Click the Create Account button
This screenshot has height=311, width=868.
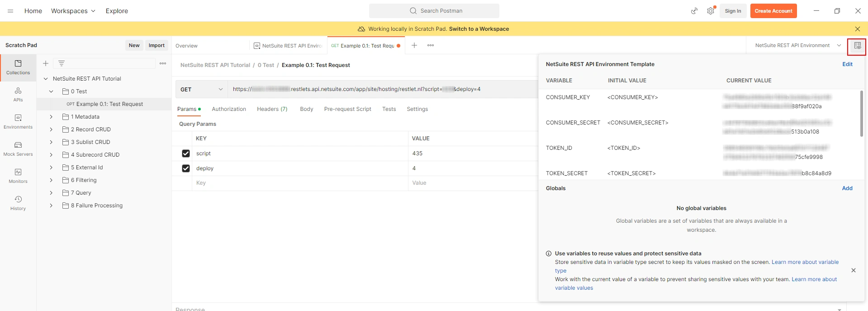pyautogui.click(x=773, y=11)
